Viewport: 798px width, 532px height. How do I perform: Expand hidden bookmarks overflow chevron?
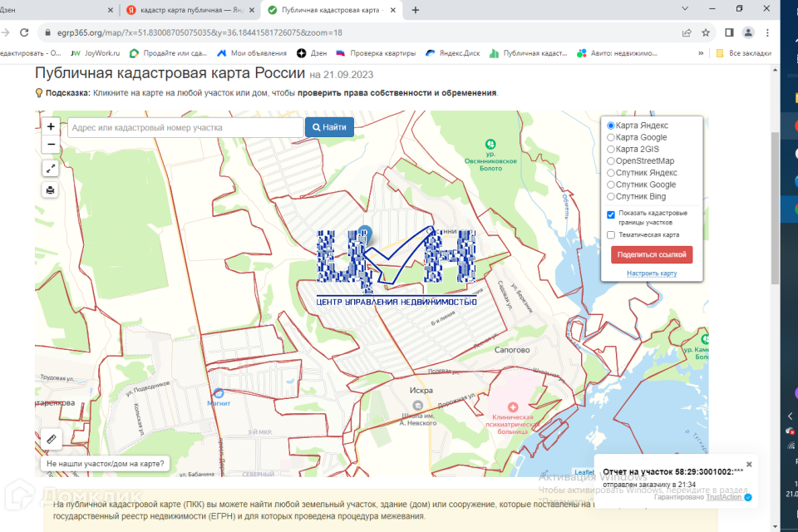coord(700,53)
